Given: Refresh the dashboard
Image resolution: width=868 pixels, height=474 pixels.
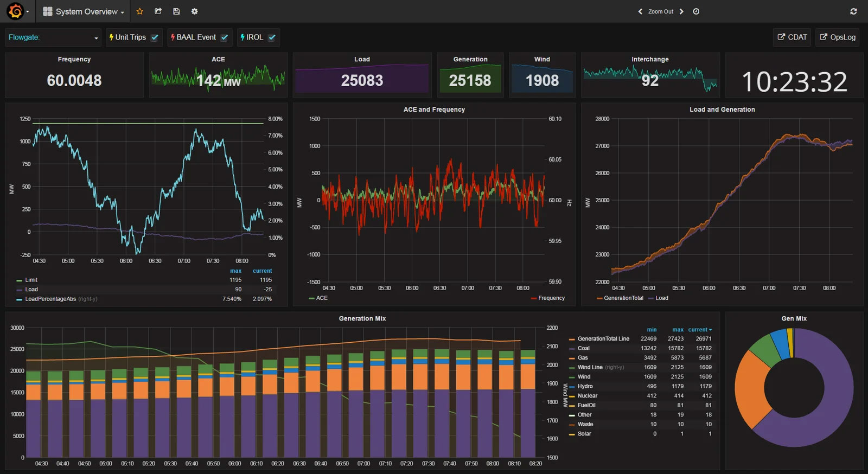Looking at the screenshot, I should click(853, 11).
